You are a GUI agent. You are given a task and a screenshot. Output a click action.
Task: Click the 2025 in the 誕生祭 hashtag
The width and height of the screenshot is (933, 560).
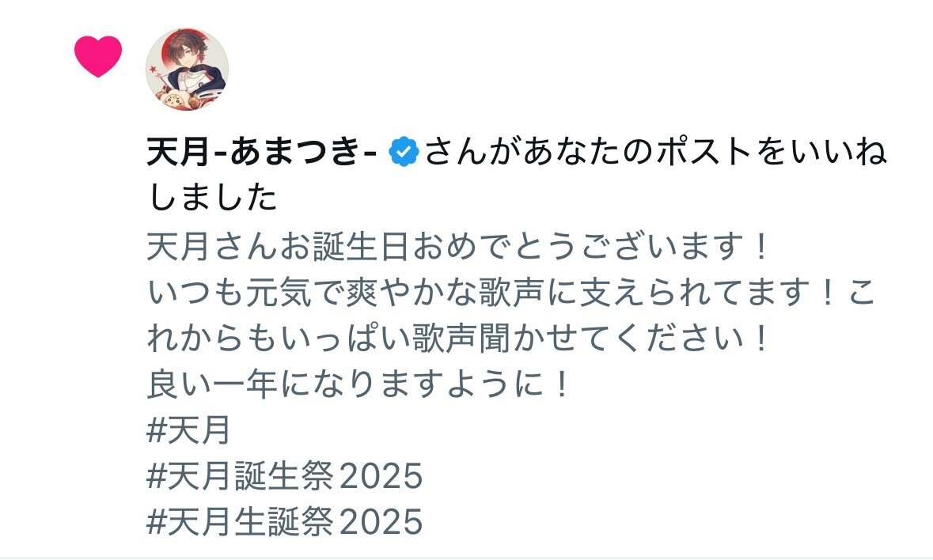(x=381, y=476)
